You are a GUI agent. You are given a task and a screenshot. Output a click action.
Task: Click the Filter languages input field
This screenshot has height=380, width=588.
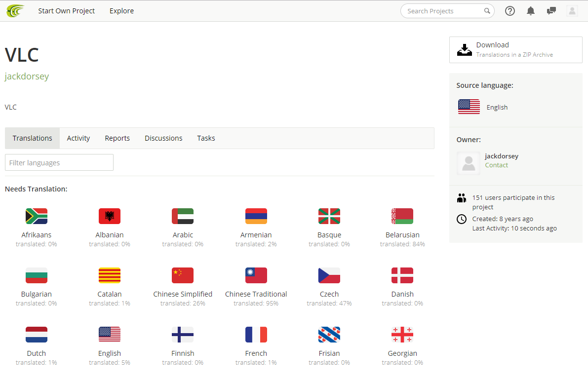(x=59, y=163)
